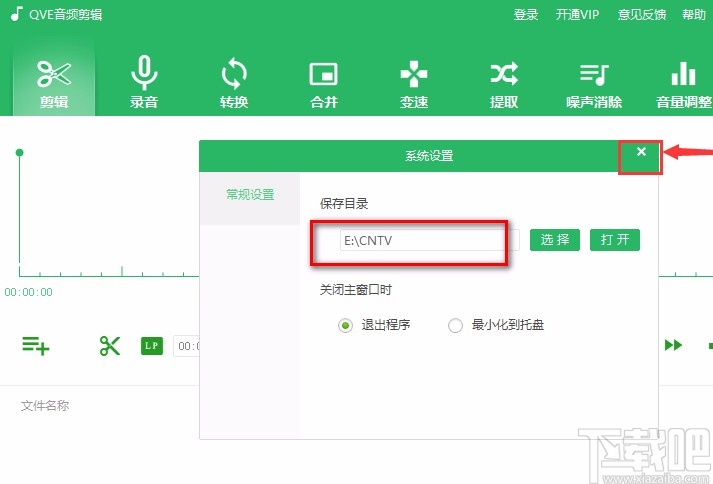This screenshot has width=713, height=484.
Task: Select the 最小化到托盘 radio option
Action: click(x=455, y=325)
